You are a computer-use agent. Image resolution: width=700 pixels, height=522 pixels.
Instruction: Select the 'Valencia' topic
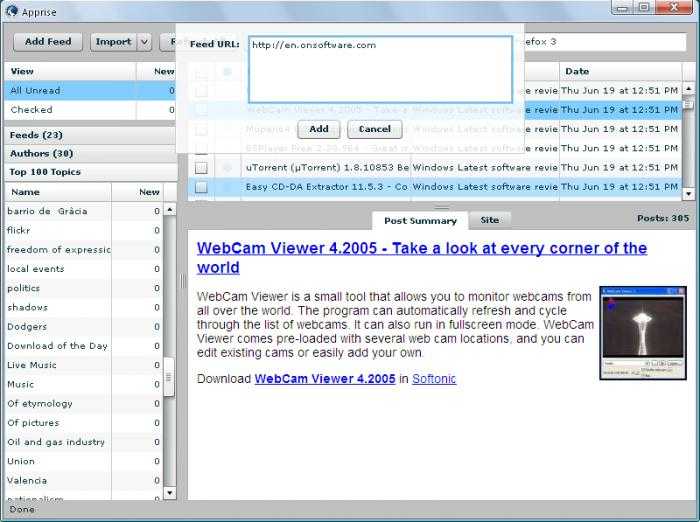84,480
